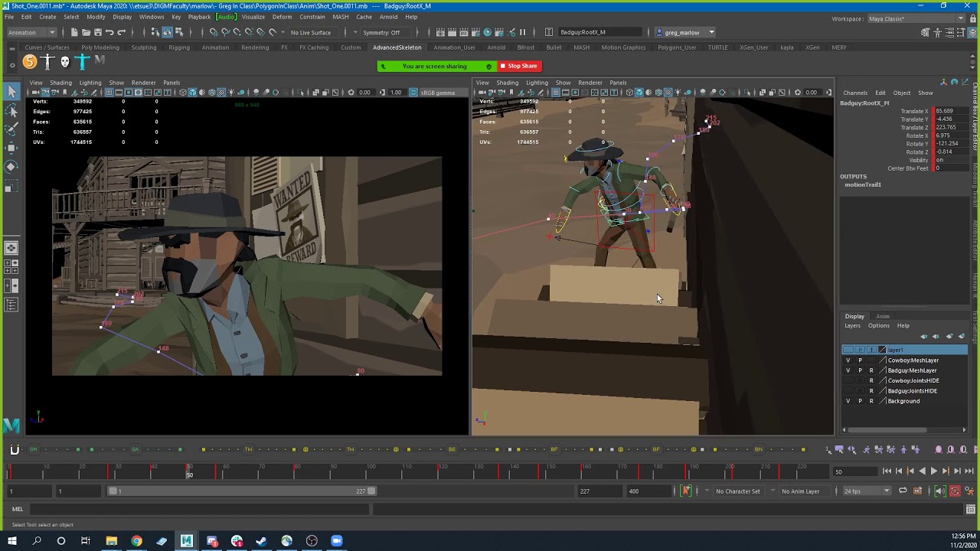
Task: Switch to the Poly Modeling shelf tab
Action: 100,47
